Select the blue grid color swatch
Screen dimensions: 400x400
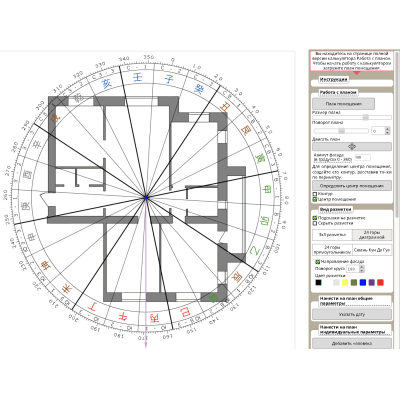363,283
